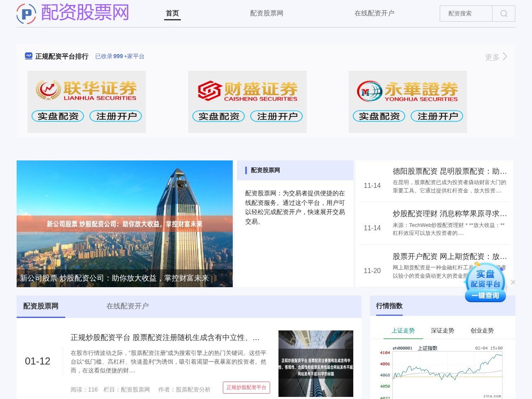The image size is (532, 399).
Task: Click 注册开户 under 财盛证券
Action: click(276, 116)
